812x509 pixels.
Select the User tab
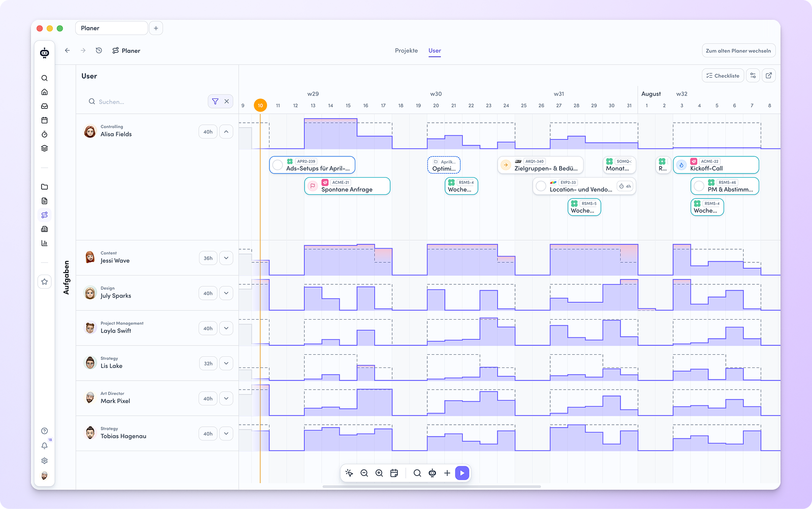click(435, 51)
